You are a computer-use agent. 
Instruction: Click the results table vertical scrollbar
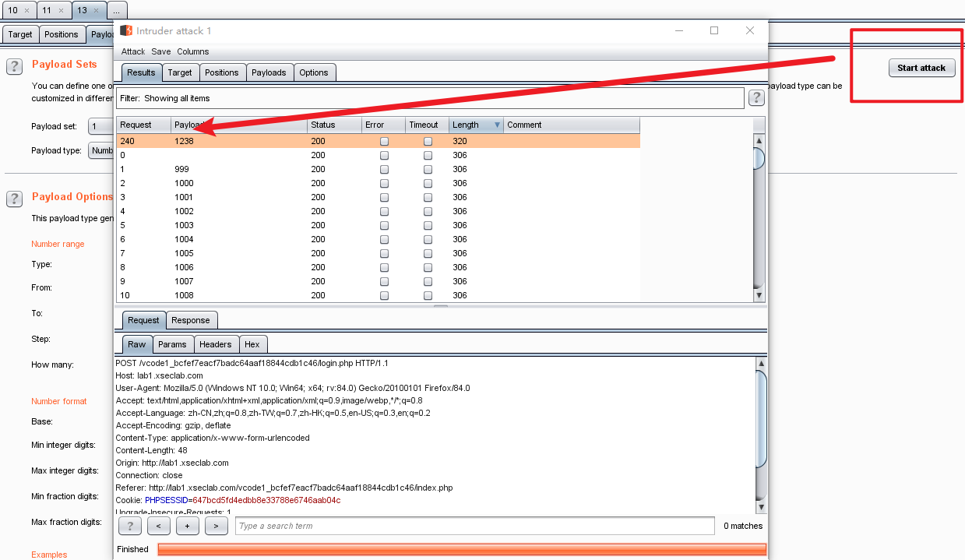click(759, 217)
